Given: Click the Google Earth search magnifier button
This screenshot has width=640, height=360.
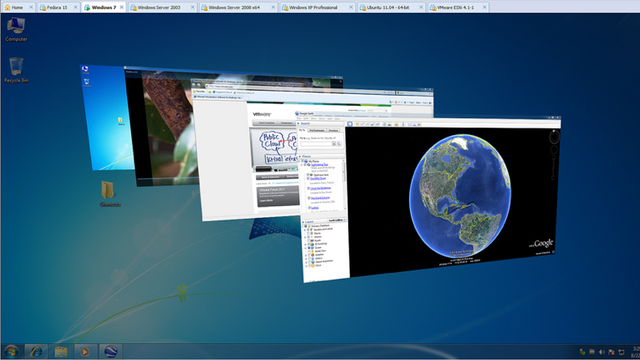Looking at the screenshot, I should click(x=339, y=144).
